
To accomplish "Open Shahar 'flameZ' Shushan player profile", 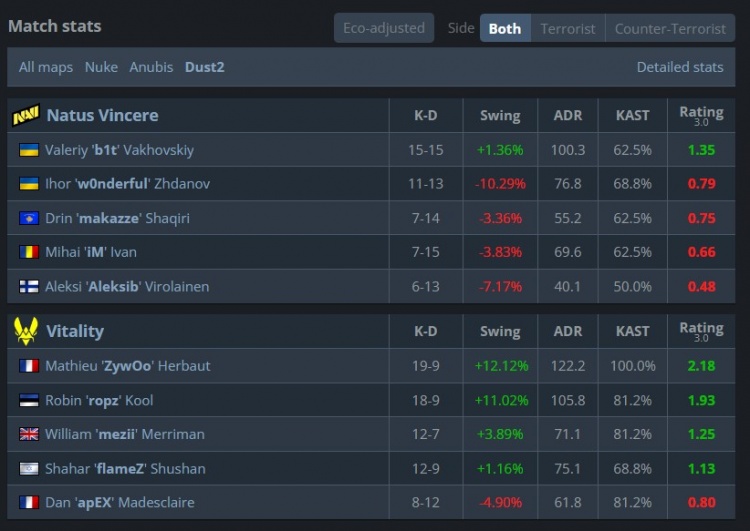I will [125, 469].
